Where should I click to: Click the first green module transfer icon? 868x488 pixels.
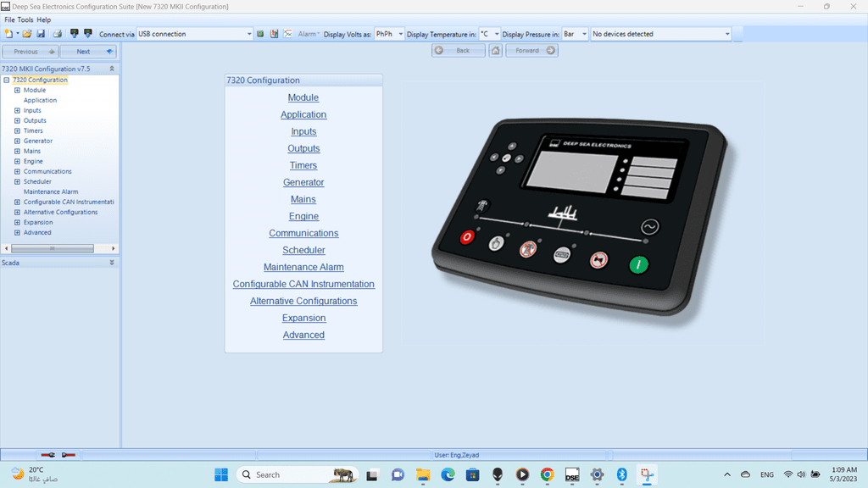pyautogui.click(x=75, y=34)
